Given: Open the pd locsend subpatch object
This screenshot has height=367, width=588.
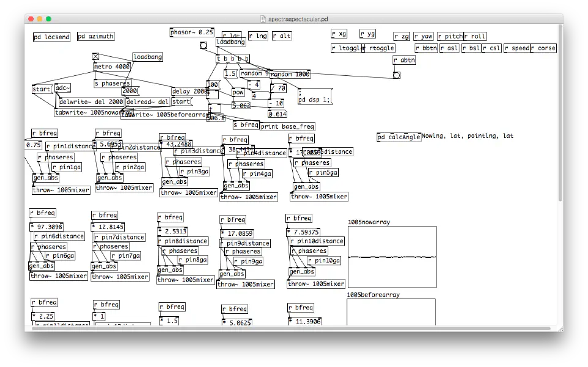Looking at the screenshot, I should (x=51, y=37).
